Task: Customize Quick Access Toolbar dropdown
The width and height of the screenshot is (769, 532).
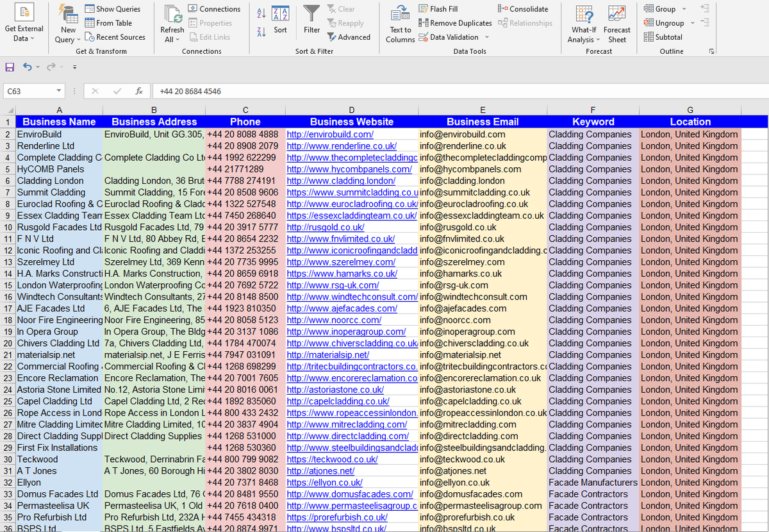Action: click(75, 67)
